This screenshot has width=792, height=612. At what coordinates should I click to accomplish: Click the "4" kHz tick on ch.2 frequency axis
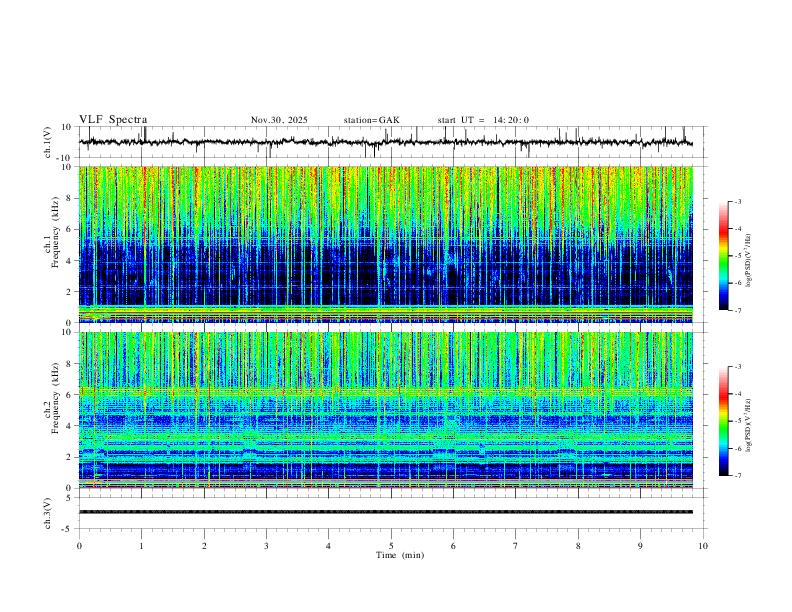click(x=69, y=426)
